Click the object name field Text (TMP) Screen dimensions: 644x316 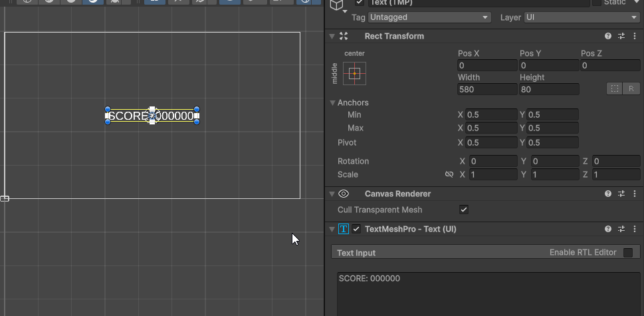[479, 3]
